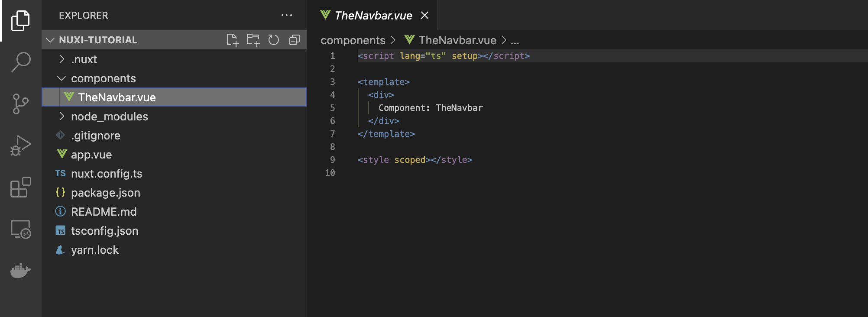Click the New File icon

click(x=233, y=40)
